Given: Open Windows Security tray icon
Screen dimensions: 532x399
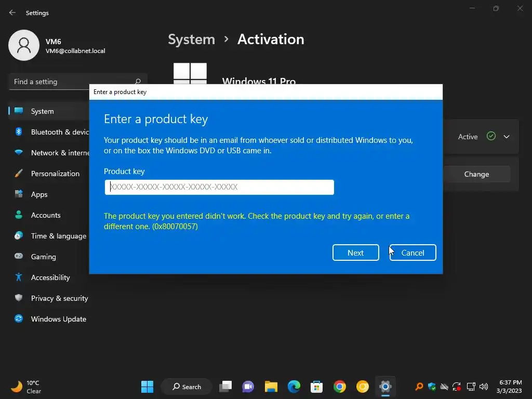Looking at the screenshot, I should click(432, 387).
